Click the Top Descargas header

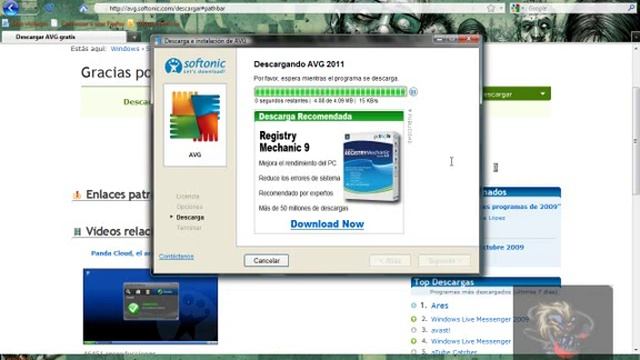[486, 282]
